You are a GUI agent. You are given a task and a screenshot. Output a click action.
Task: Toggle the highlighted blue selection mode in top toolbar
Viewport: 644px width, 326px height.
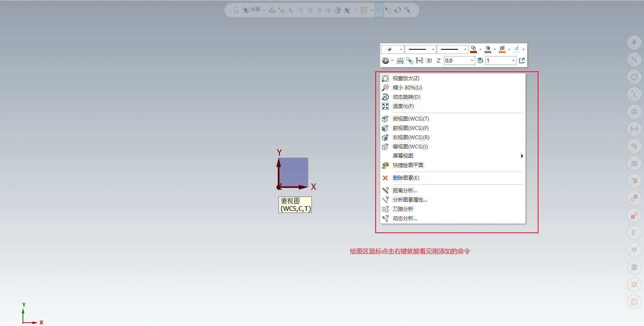pyautogui.click(x=379, y=10)
